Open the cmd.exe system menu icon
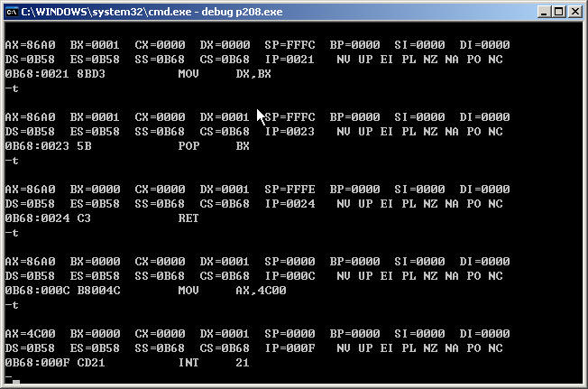The width and height of the screenshot is (588, 389). point(12,12)
